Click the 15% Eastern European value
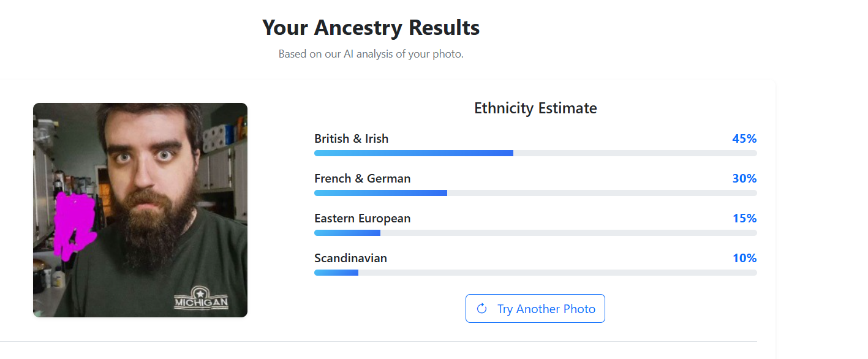Screen dimensions: 868x359 pos(744,219)
